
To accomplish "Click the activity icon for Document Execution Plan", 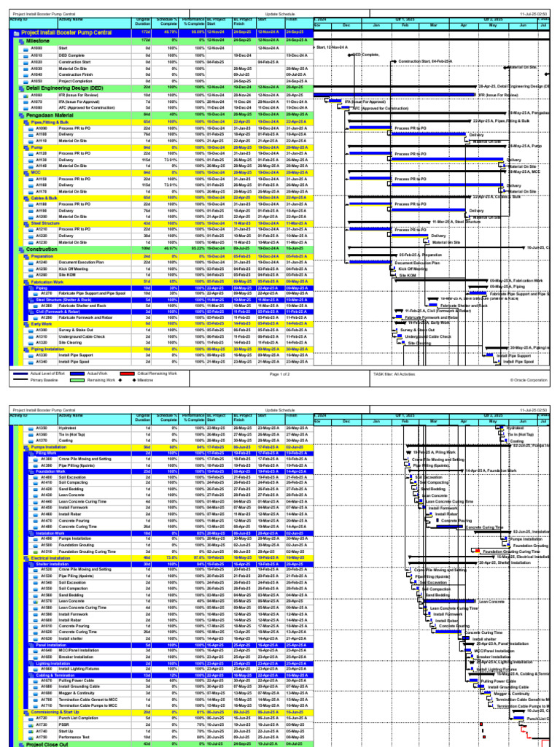I will coord(31,263).
